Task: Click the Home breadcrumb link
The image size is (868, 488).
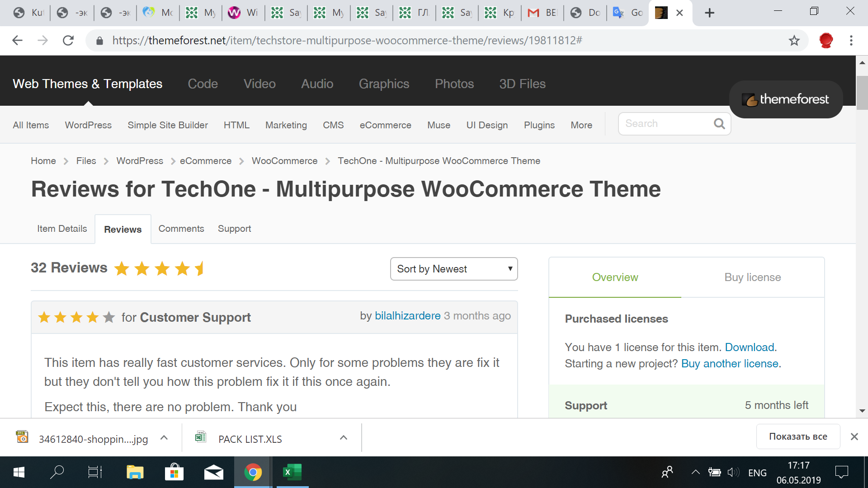Action: point(43,161)
